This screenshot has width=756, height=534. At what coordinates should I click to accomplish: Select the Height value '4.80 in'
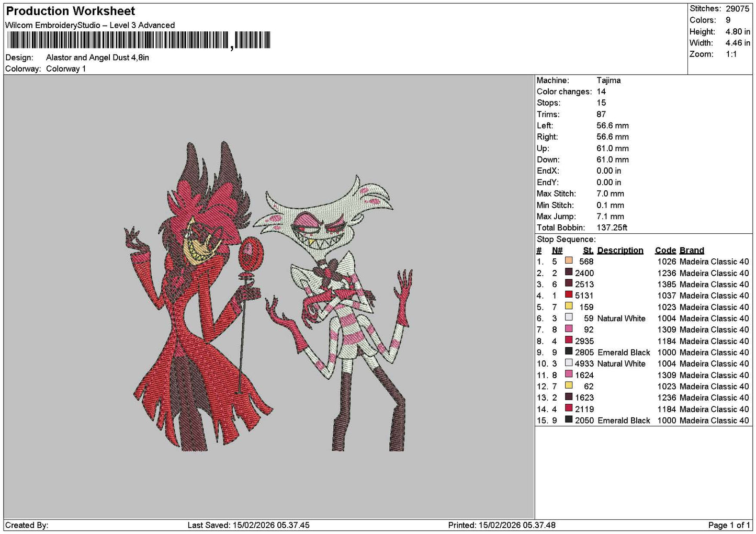738,31
